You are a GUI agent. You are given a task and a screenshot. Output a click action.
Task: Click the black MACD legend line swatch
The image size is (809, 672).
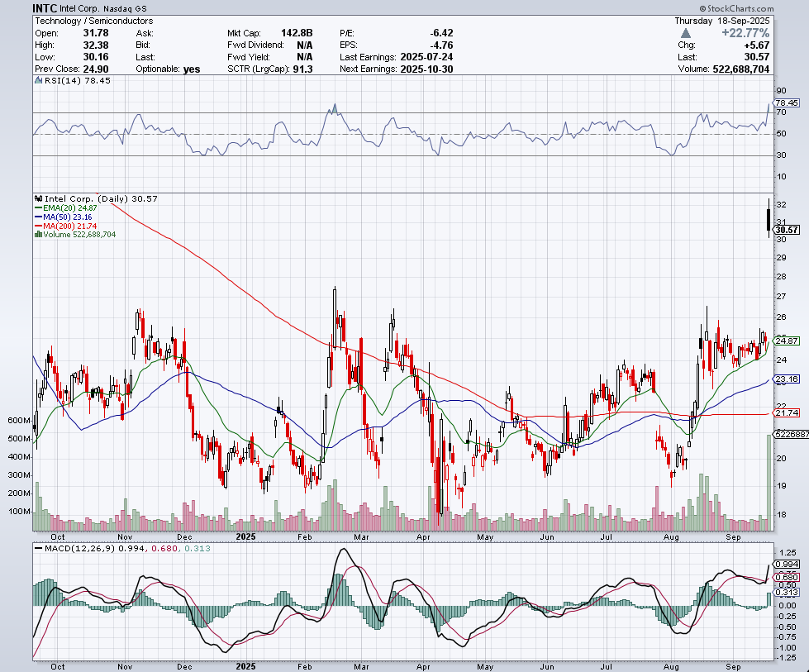38,549
